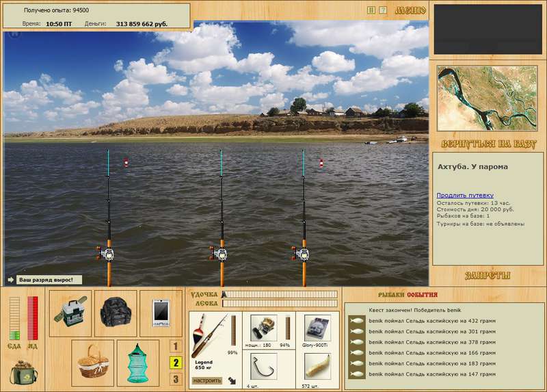
Task: Open the МЕНЮ menu
Action: 410,10
